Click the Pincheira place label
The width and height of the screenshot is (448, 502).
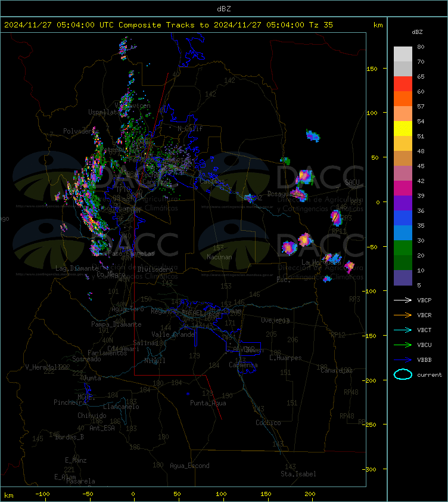point(70,402)
